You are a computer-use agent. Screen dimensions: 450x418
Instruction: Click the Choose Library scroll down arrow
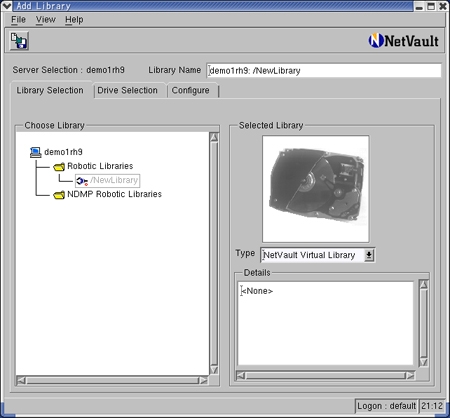pos(214,370)
